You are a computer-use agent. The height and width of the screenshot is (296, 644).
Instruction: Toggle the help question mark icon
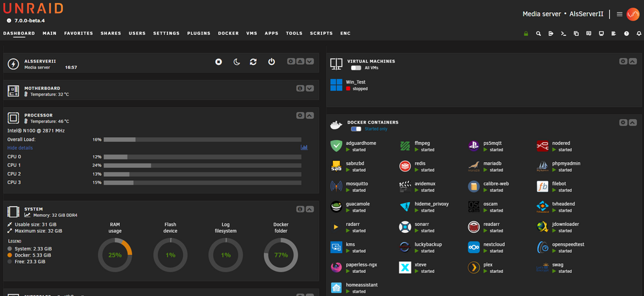point(627,33)
